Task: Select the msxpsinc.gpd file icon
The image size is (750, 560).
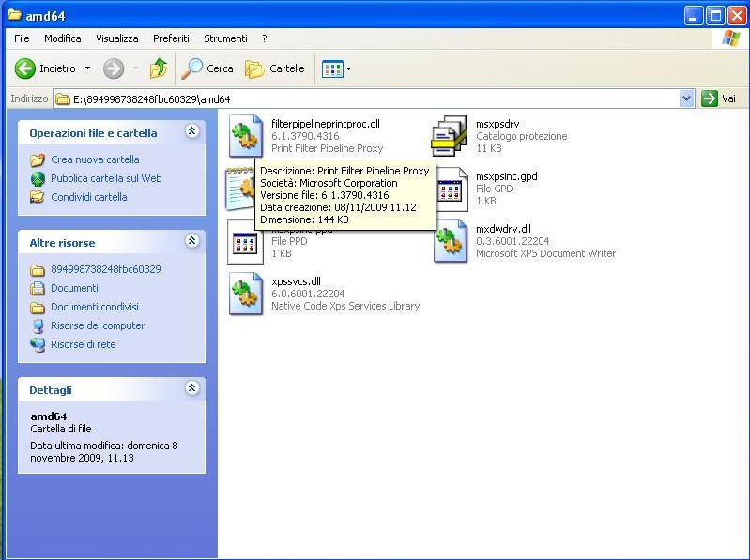Action: tap(452, 189)
